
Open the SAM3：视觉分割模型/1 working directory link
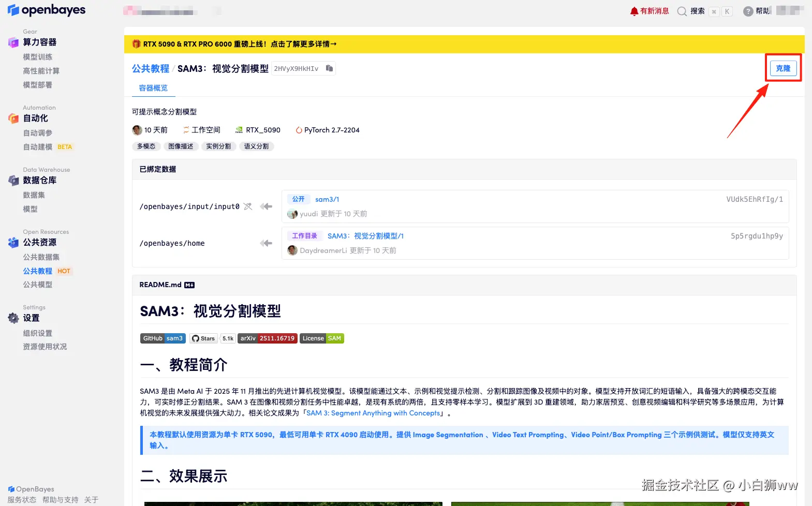(365, 236)
